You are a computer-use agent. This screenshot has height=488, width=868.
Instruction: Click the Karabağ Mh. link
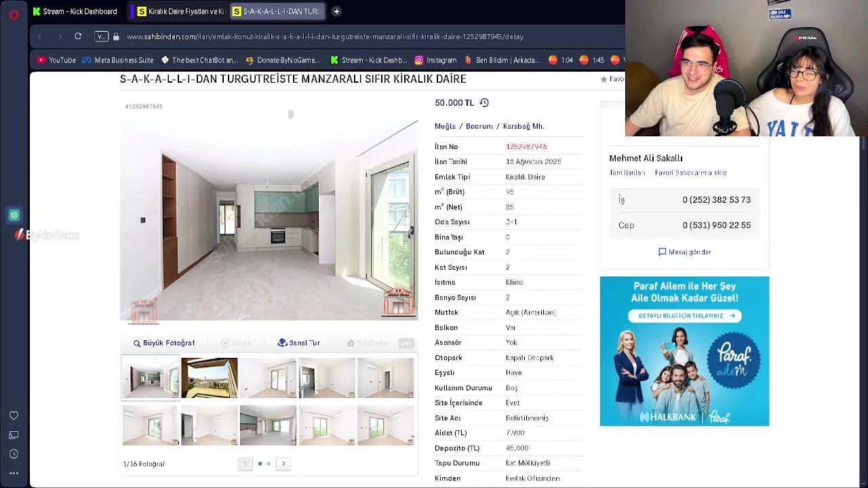pos(524,127)
